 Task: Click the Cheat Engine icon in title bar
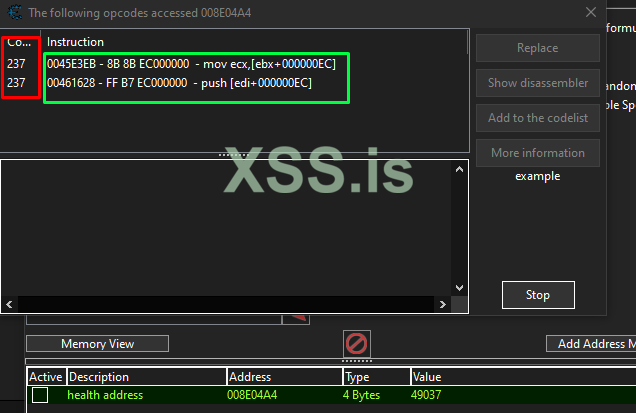tap(15, 12)
